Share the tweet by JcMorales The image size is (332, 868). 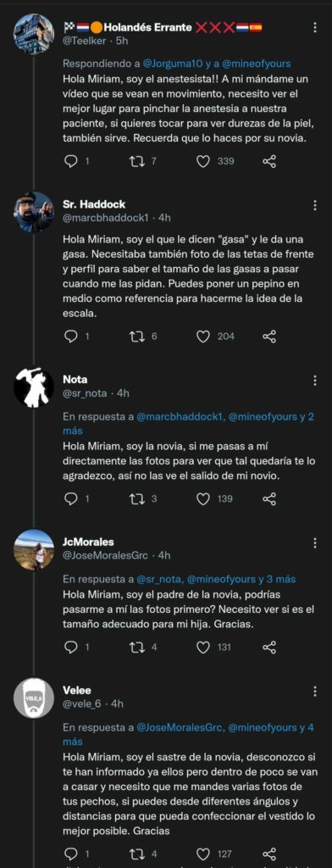click(269, 647)
